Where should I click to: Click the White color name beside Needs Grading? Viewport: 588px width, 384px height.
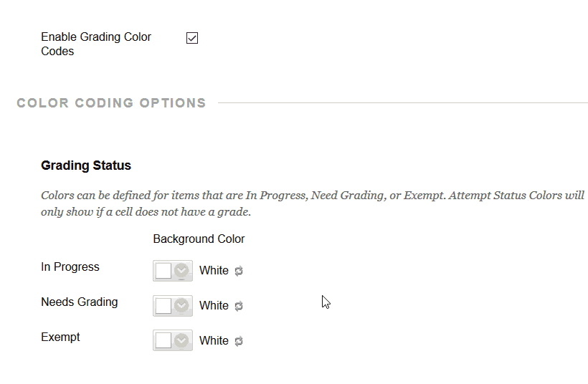click(x=214, y=305)
